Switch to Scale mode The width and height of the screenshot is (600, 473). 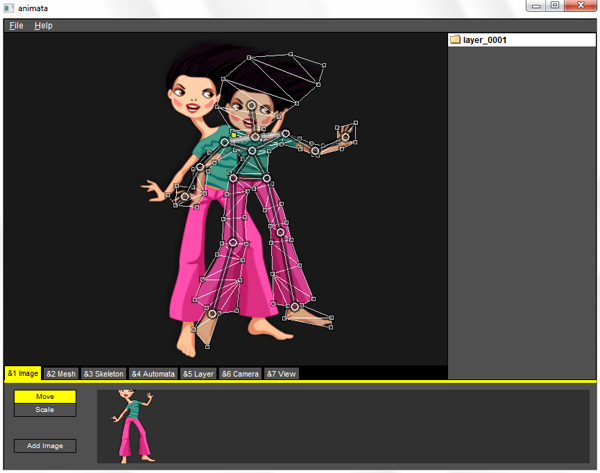tap(45, 410)
